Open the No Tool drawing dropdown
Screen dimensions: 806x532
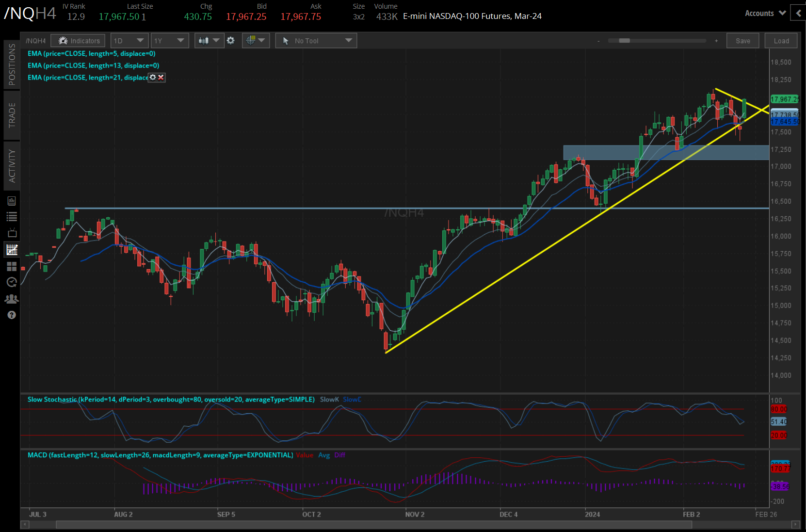[316, 40]
